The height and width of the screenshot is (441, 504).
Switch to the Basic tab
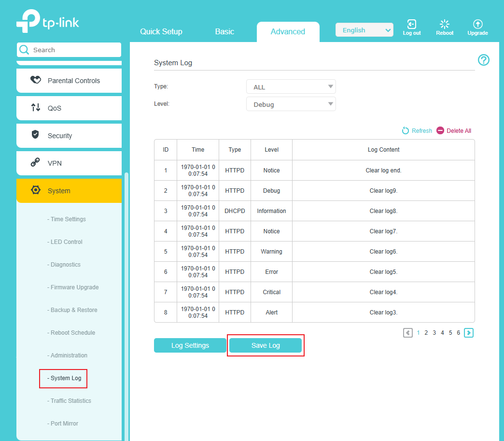pos(224,31)
